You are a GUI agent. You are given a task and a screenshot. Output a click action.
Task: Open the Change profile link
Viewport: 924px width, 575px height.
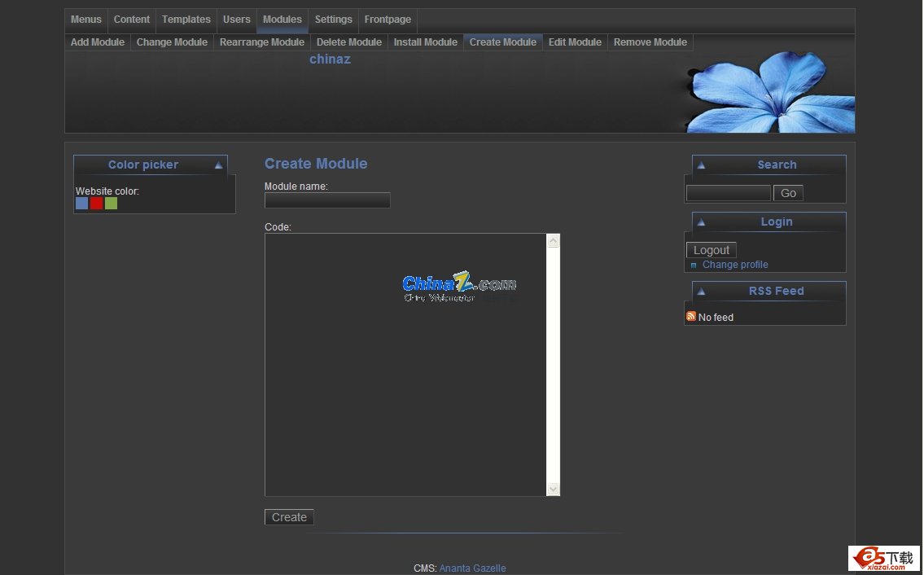click(735, 265)
